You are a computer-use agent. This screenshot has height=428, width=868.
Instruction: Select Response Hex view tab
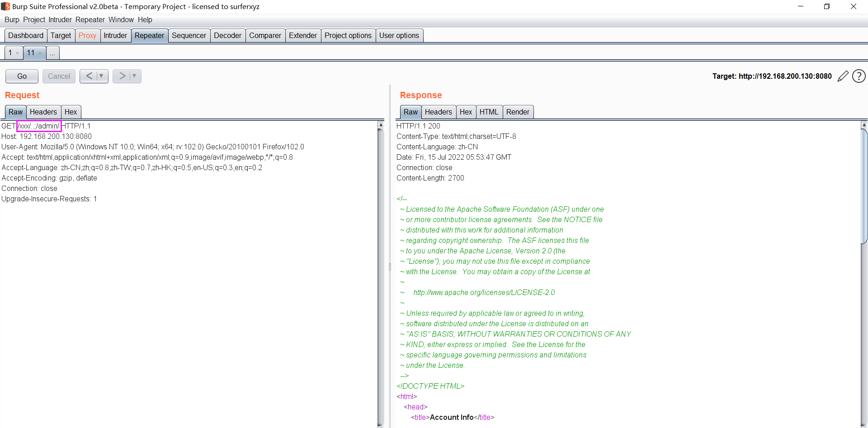pyautogui.click(x=466, y=112)
